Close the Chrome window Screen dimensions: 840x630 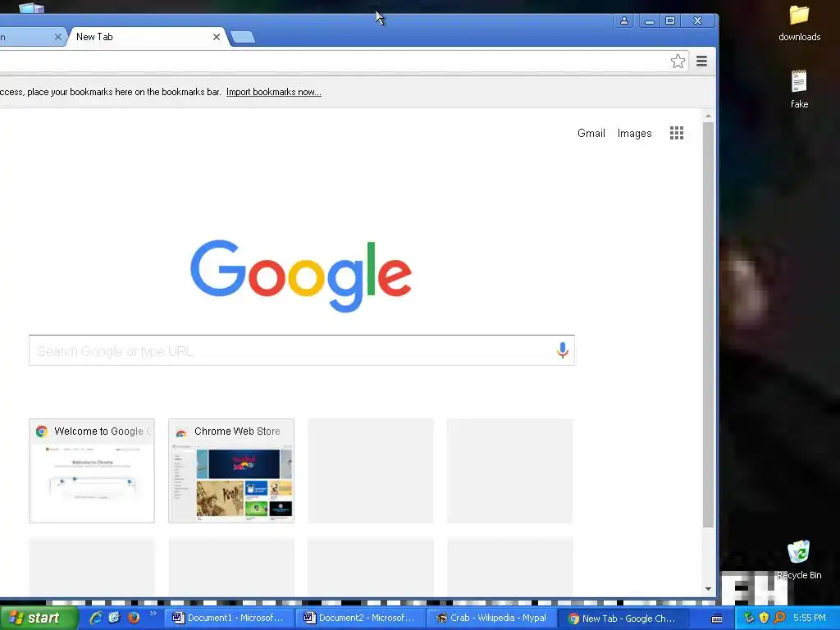click(697, 21)
